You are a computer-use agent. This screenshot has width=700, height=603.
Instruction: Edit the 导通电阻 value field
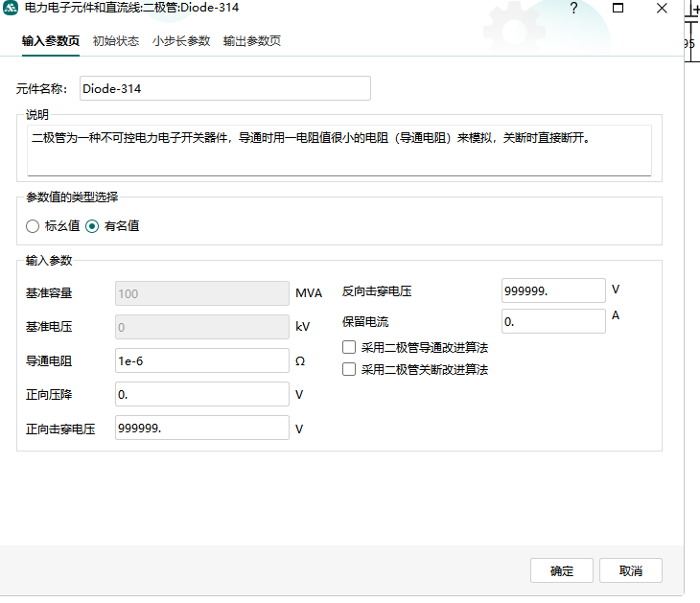201,360
